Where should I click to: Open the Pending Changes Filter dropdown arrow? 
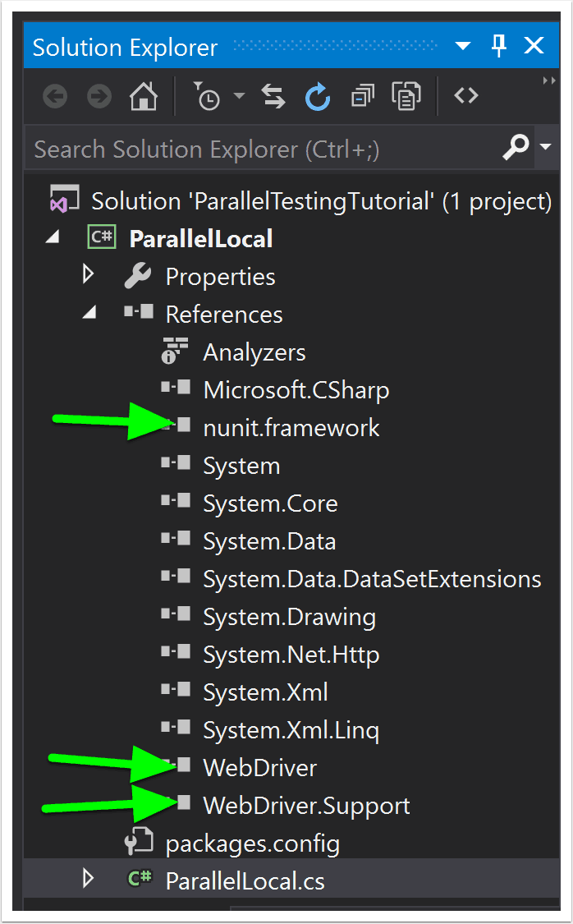[239, 95]
